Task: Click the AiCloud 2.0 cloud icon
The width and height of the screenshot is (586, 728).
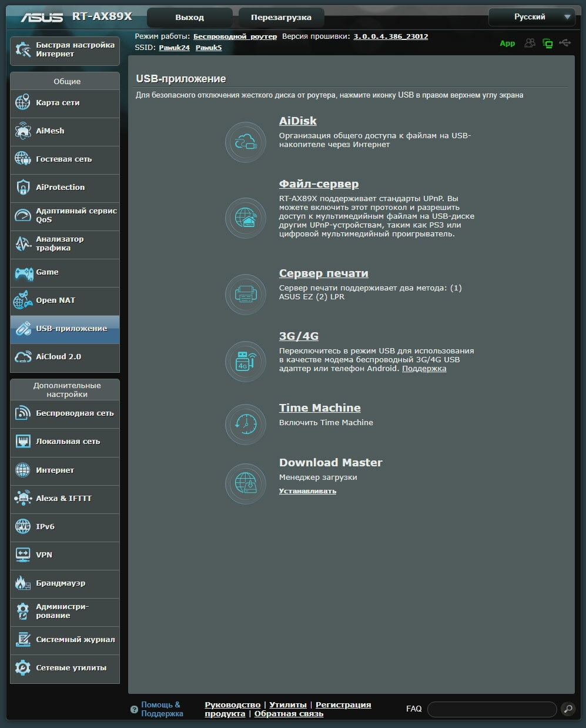Action: pyautogui.click(x=23, y=356)
